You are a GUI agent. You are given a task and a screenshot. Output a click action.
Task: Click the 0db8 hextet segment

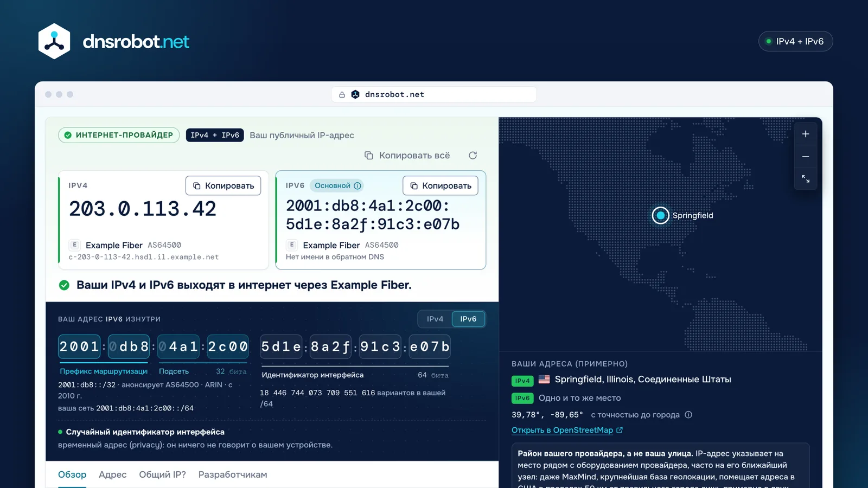[129, 346]
